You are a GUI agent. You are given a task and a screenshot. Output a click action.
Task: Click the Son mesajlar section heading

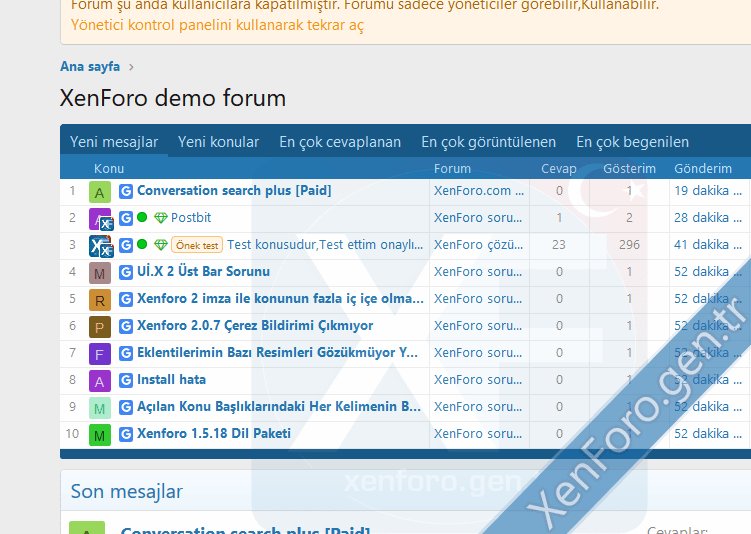[126, 491]
